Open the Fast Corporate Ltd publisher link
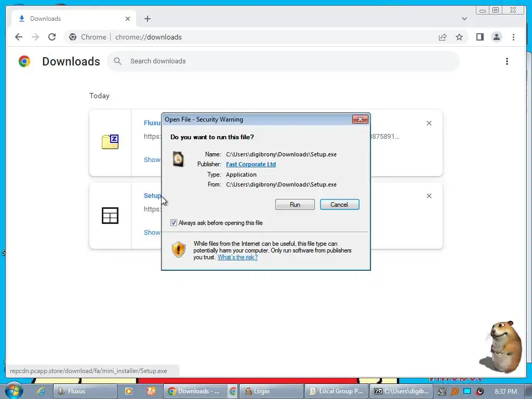 click(x=251, y=164)
